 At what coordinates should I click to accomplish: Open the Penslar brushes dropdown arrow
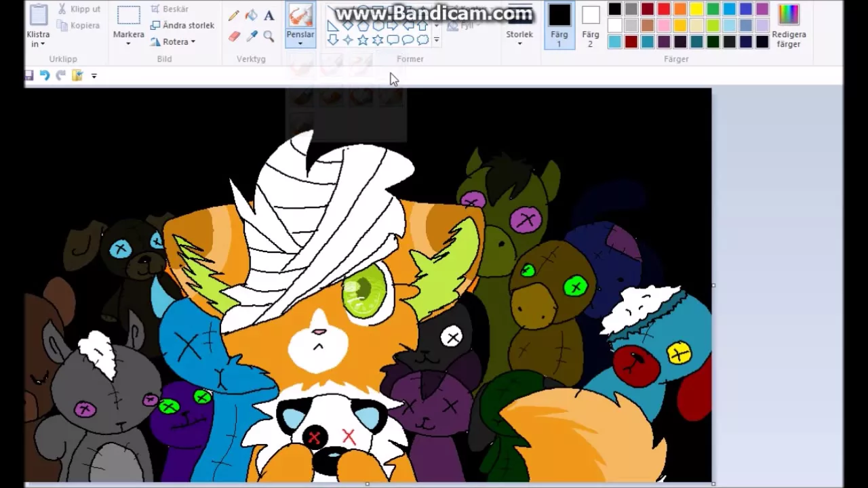click(x=300, y=44)
